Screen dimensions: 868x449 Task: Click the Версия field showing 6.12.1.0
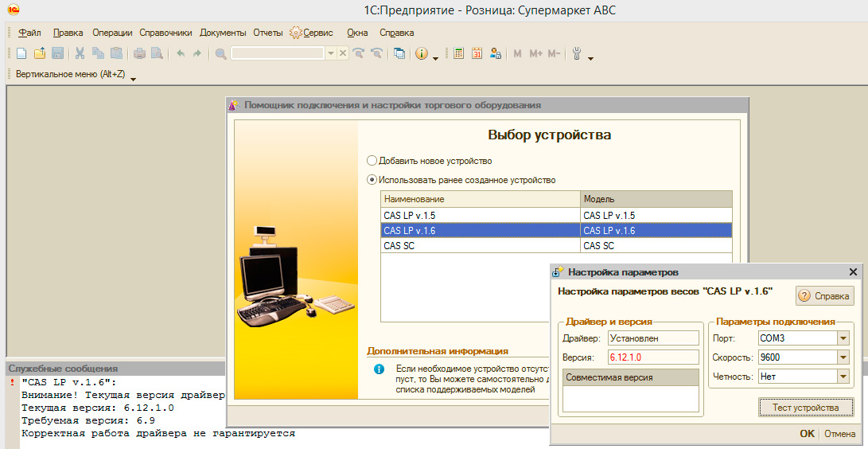click(x=653, y=357)
